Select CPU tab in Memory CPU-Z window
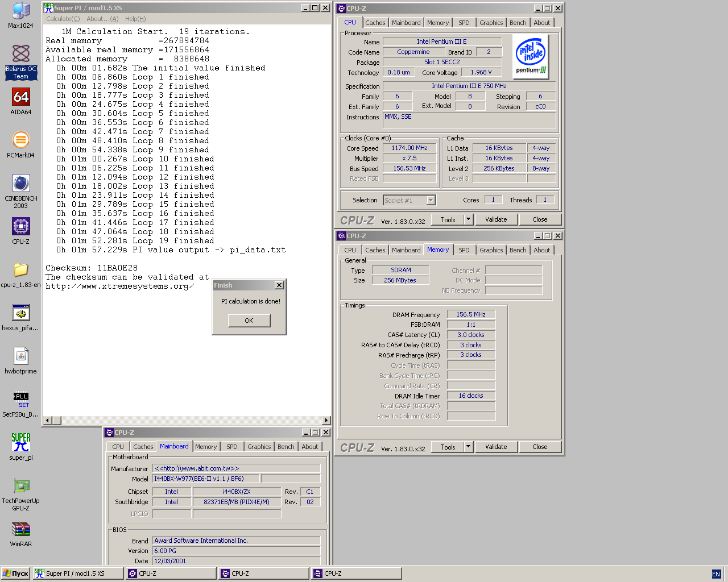Viewport: 728px width, 582px height. pyautogui.click(x=350, y=250)
